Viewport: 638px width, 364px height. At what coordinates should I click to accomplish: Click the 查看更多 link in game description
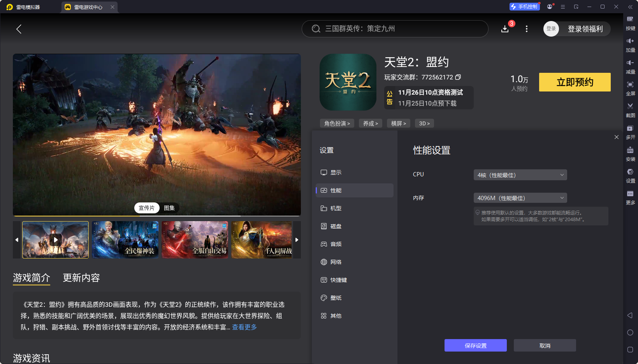(x=244, y=327)
